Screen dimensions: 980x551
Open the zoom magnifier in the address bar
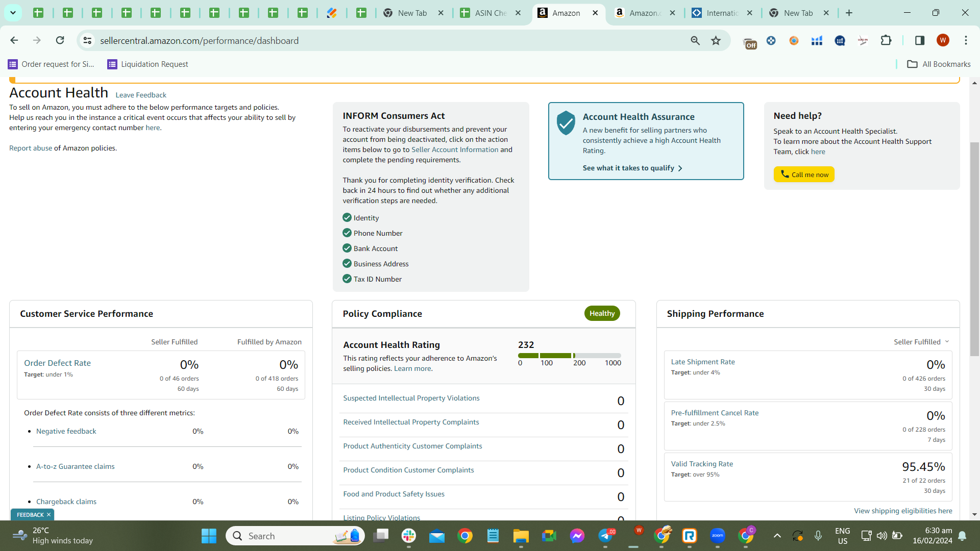(x=695, y=40)
